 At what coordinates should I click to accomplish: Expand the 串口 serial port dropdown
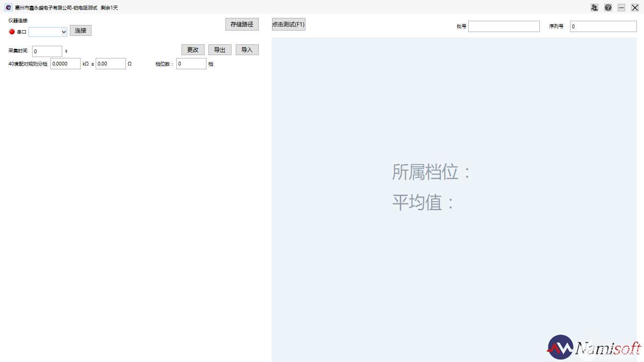point(64,32)
